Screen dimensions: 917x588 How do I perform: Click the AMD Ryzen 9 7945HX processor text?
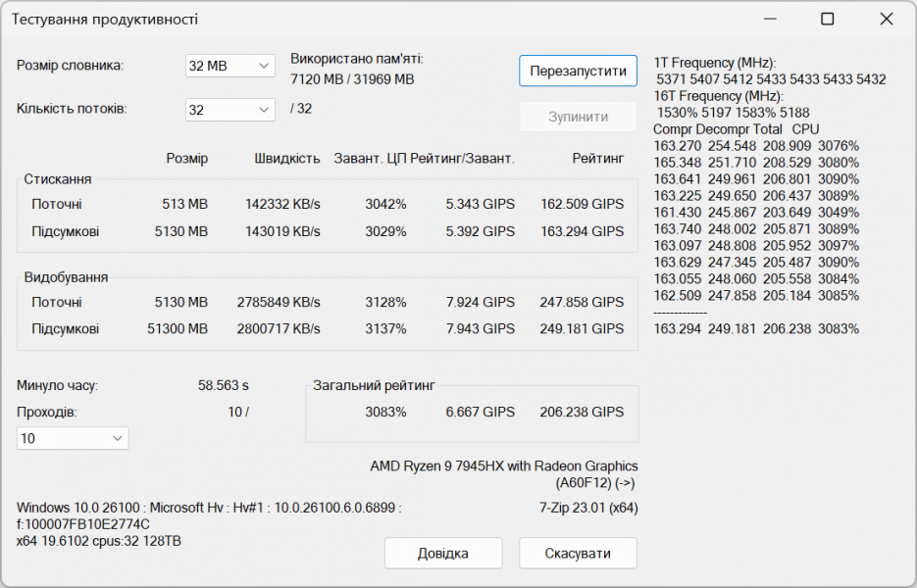pyautogui.click(x=503, y=466)
